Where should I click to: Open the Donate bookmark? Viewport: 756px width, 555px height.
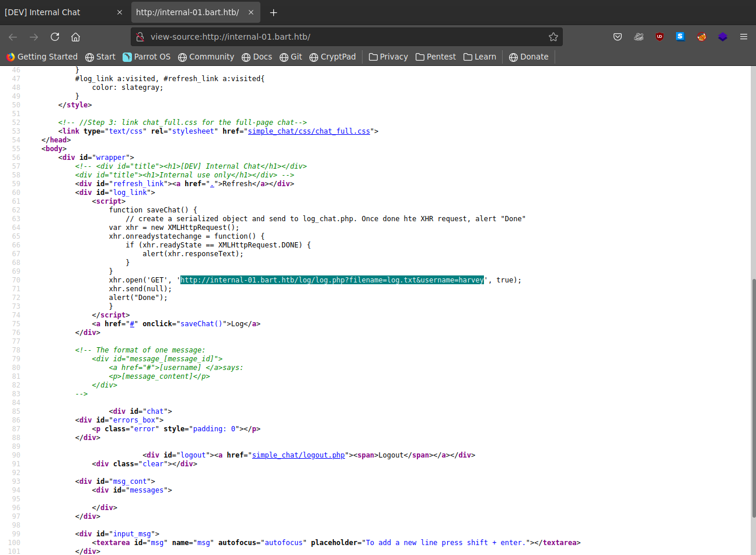[x=529, y=57]
